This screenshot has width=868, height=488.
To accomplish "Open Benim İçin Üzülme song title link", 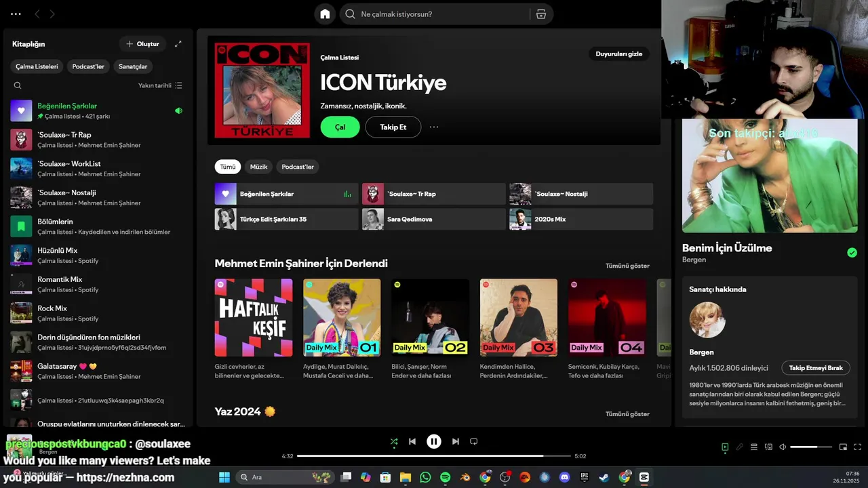I will 727,248.
